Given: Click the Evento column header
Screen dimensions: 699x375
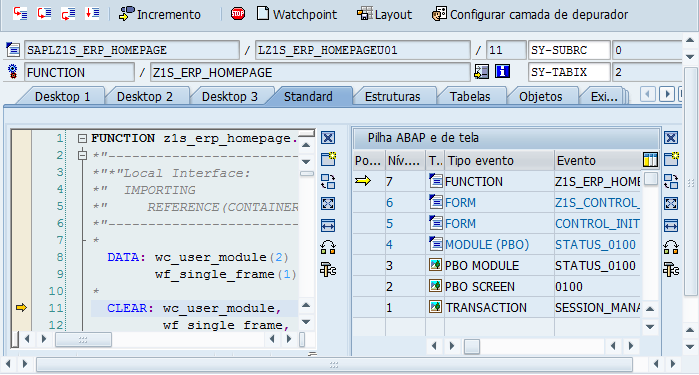Looking at the screenshot, I should tap(597, 161).
